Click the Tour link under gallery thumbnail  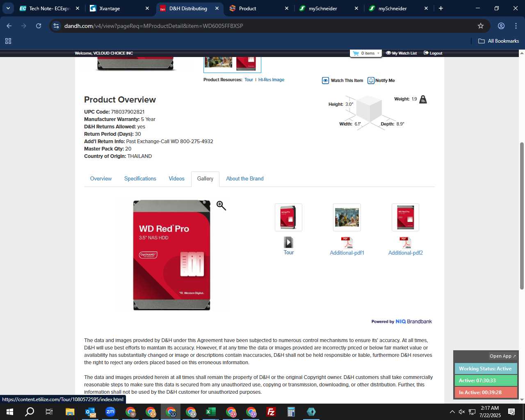pos(289,253)
